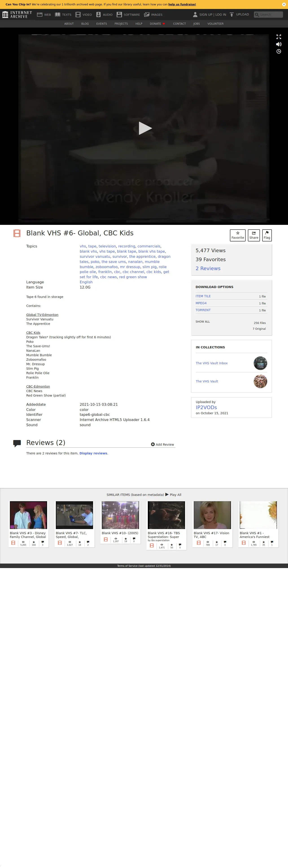Screen dimensions: 288x868
Task: Open the BLOG menu item
Action: pyautogui.click(x=85, y=24)
